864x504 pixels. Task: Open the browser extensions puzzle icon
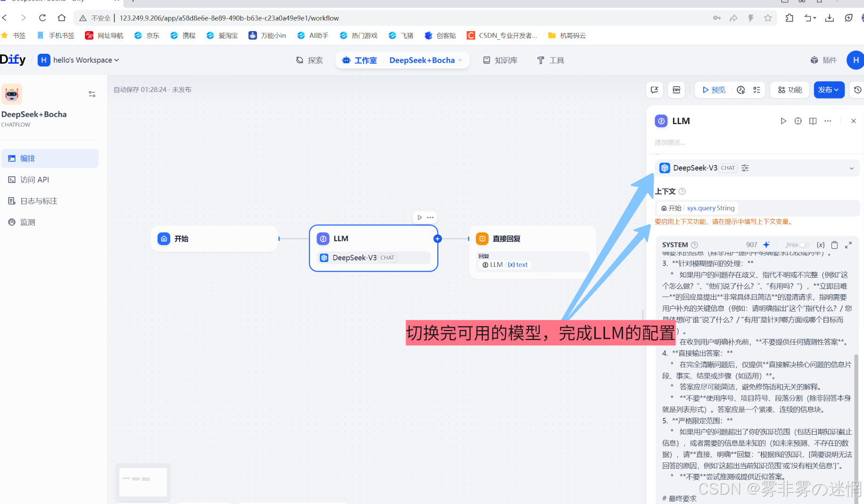coord(789,18)
